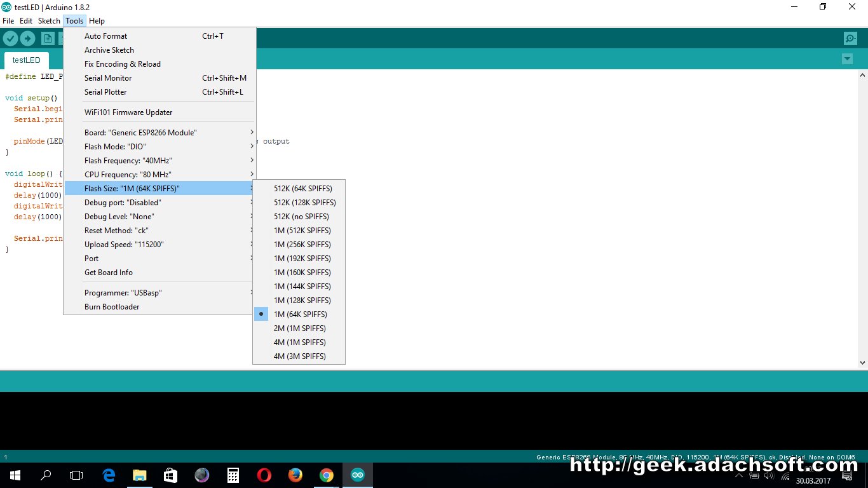Image resolution: width=868 pixels, height=488 pixels.
Task: Choose Auto Format in Tools menu
Action: (159, 36)
